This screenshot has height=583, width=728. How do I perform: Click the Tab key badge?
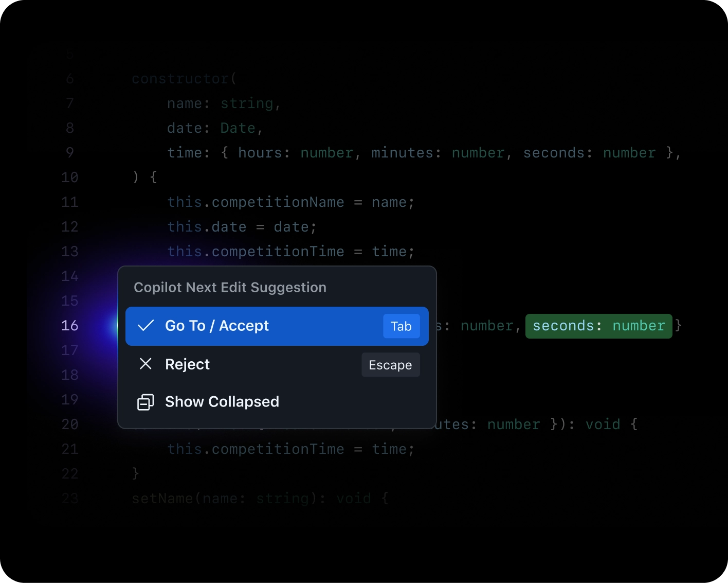coord(401,326)
